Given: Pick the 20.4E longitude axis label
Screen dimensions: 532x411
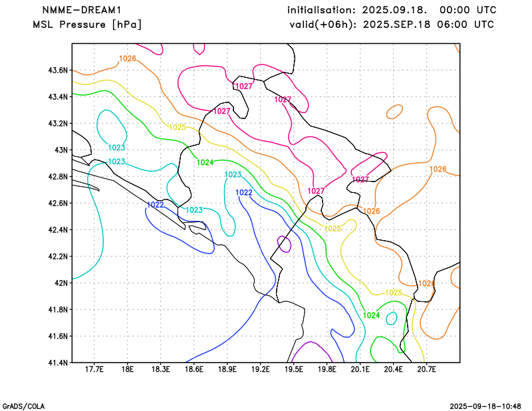Looking at the screenshot, I should tap(394, 369).
